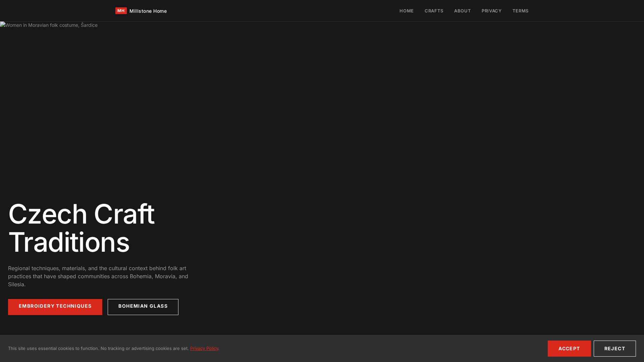This screenshot has width=644, height=362.
Task: Open the Terms page from navigation
Action: pos(521,11)
